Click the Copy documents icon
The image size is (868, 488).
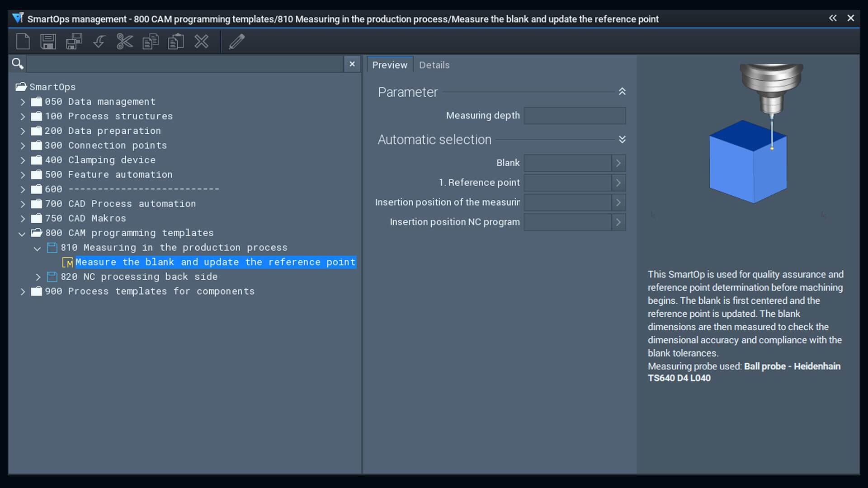coord(151,42)
